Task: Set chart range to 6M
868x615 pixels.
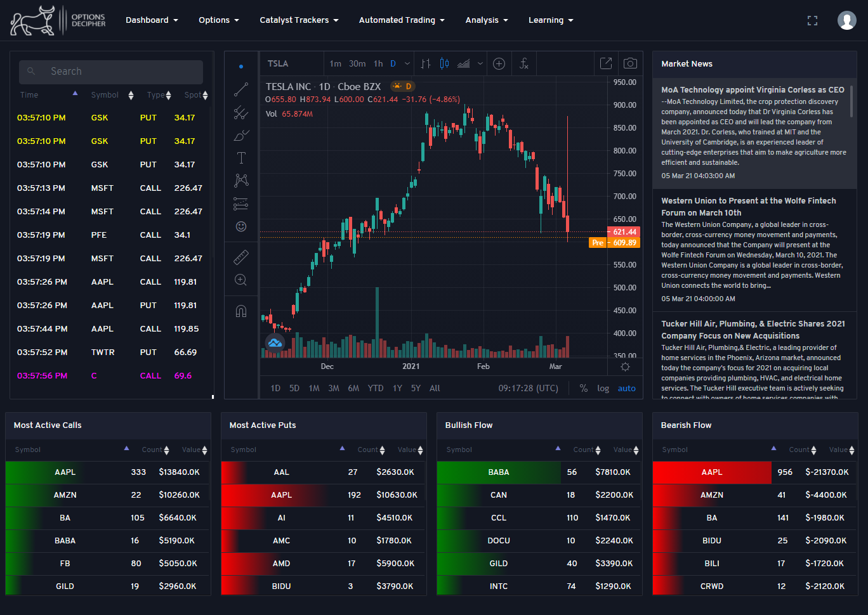Action: 353,388
